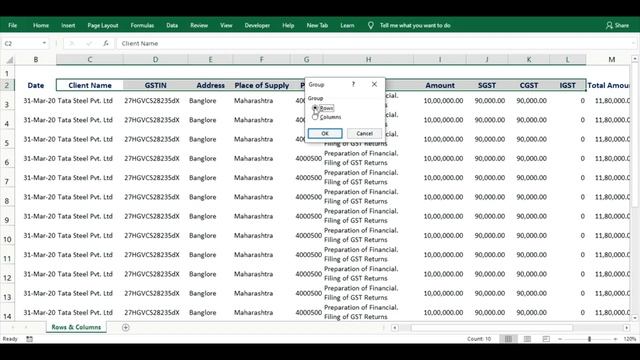Image resolution: width=640 pixels, height=360 pixels.
Task: Click the Tell me lightbulb icon
Action: click(x=371, y=25)
